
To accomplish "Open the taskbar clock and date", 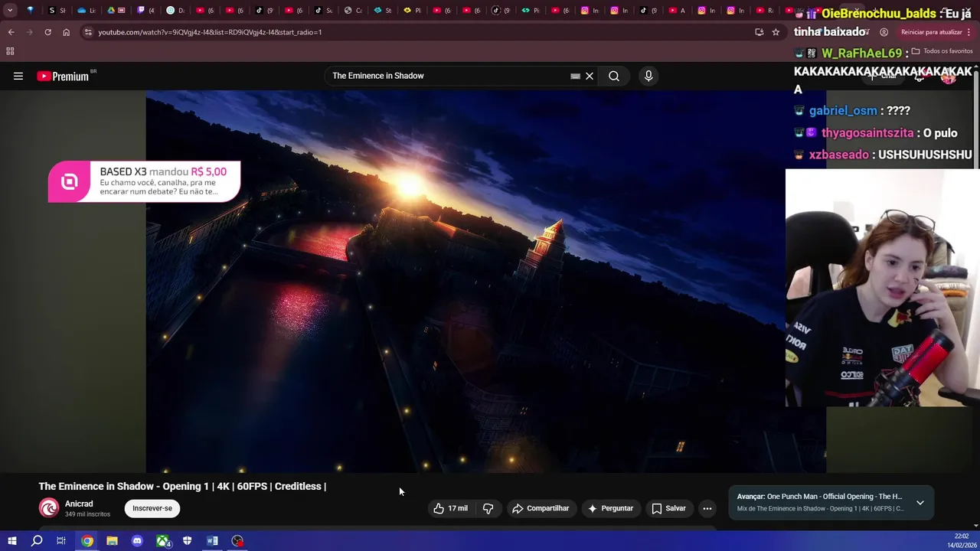I will (962, 541).
